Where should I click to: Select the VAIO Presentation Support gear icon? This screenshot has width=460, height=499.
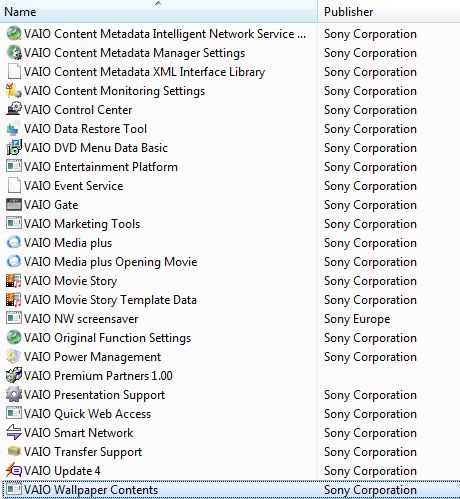(14, 394)
